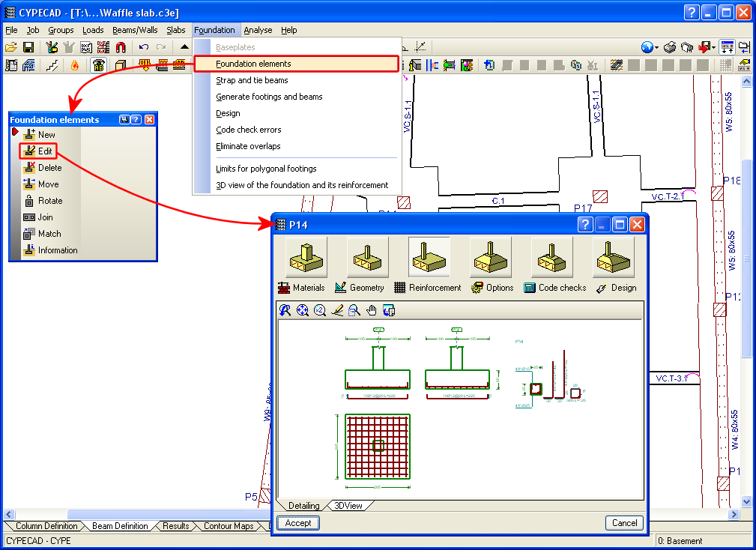Open the dropdown arrow beside the export disk icon

[713, 48]
